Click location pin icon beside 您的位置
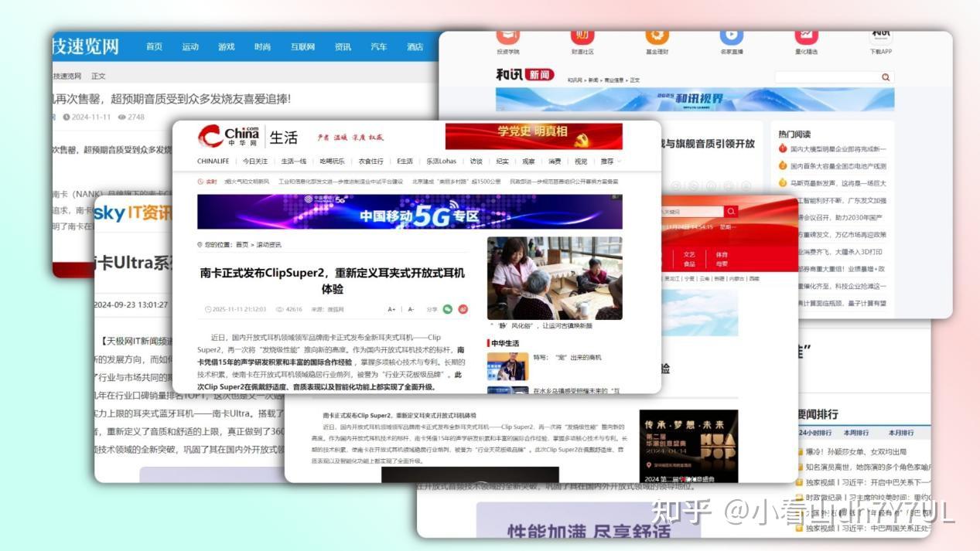The width and height of the screenshot is (980, 551). pos(200,245)
